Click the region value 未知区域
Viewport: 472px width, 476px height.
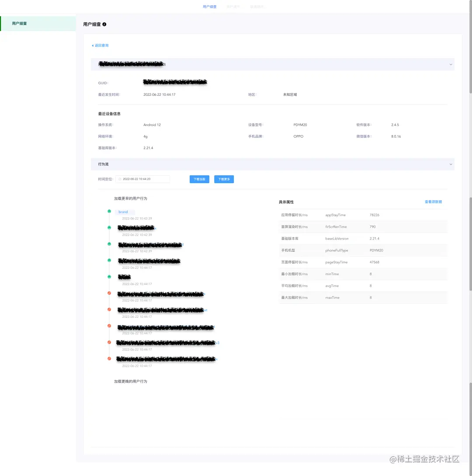point(290,94)
